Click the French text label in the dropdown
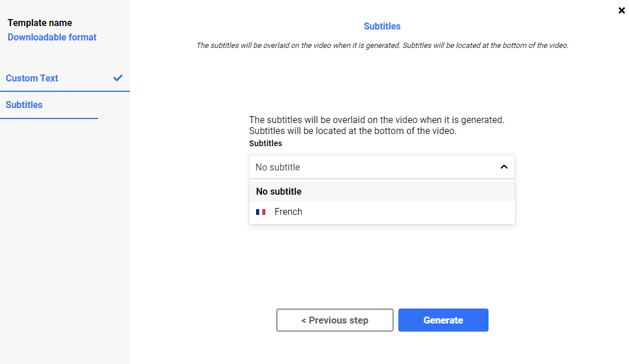Image resolution: width=629 pixels, height=364 pixels. tap(288, 211)
